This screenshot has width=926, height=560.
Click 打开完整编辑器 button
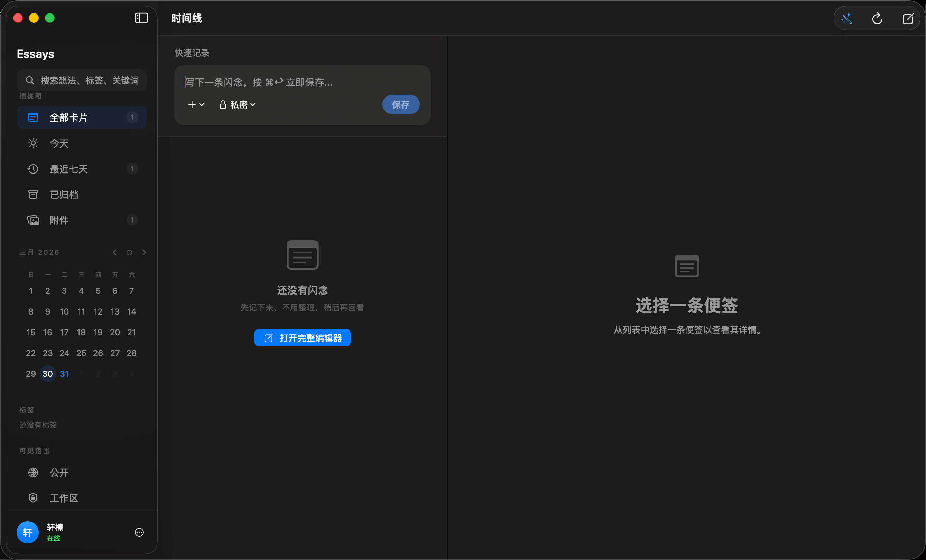point(302,337)
